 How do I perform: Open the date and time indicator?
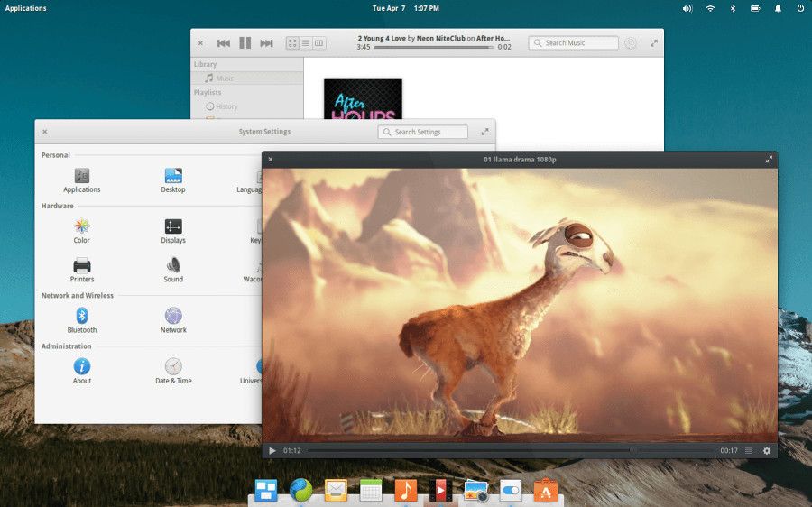click(x=405, y=8)
